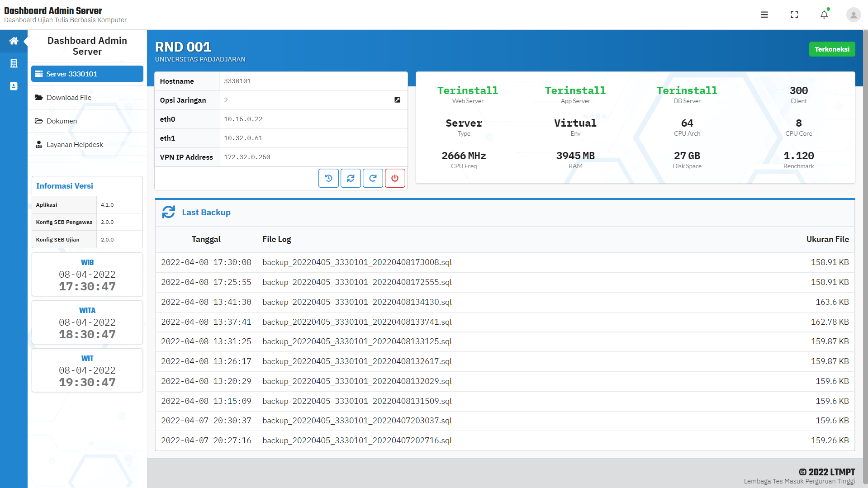This screenshot has height=488, width=868.
Task: Open the building icon in the sidebar
Action: 14,63
